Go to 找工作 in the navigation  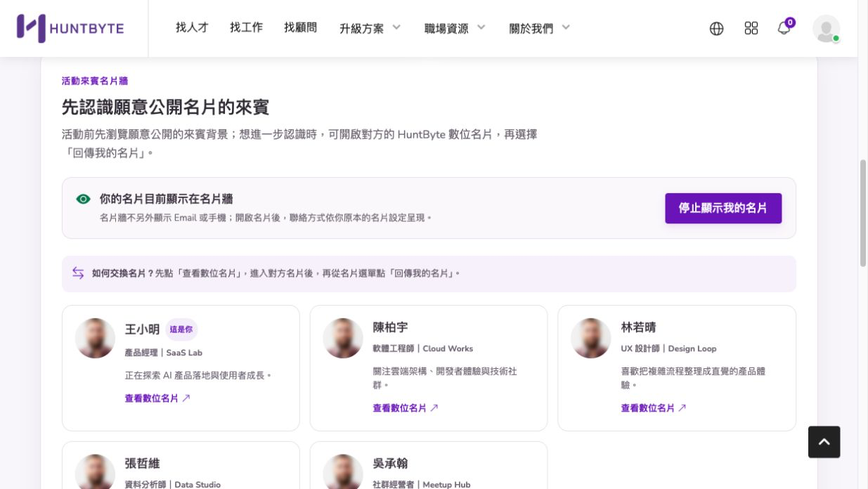tap(247, 27)
